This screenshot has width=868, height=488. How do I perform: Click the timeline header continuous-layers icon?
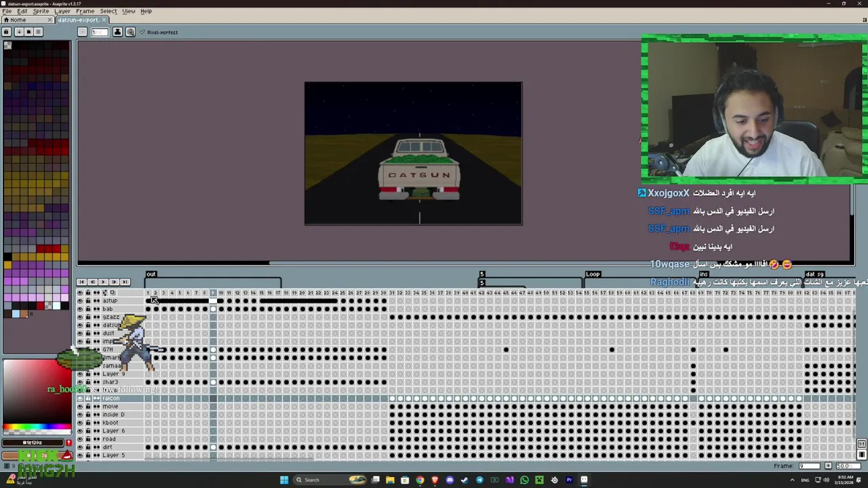[96, 293]
